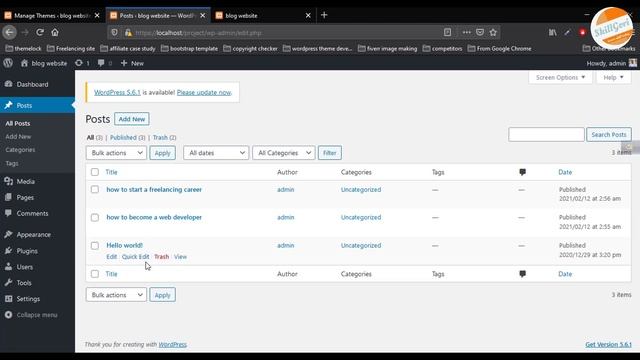Sort by comments icon in table footer

(522, 274)
